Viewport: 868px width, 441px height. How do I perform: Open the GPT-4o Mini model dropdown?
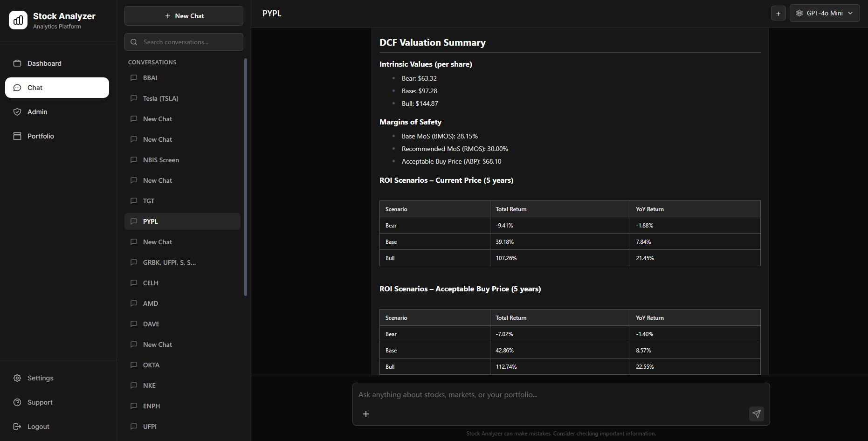(824, 13)
